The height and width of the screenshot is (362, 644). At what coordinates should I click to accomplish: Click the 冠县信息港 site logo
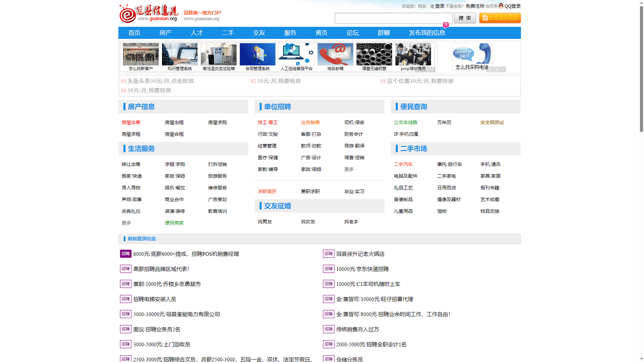point(148,13)
